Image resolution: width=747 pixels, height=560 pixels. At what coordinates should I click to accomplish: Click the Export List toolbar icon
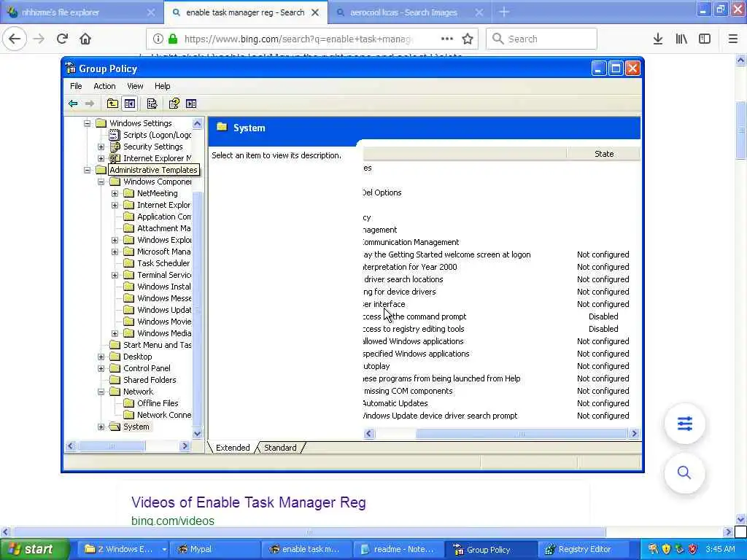point(152,104)
